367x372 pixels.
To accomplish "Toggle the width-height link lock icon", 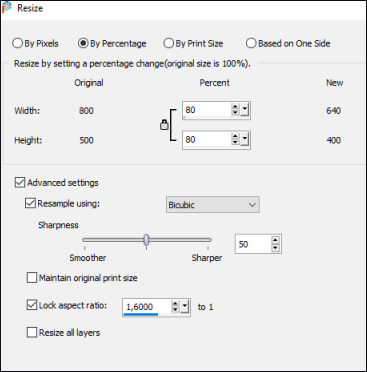I will pyautogui.click(x=164, y=125).
